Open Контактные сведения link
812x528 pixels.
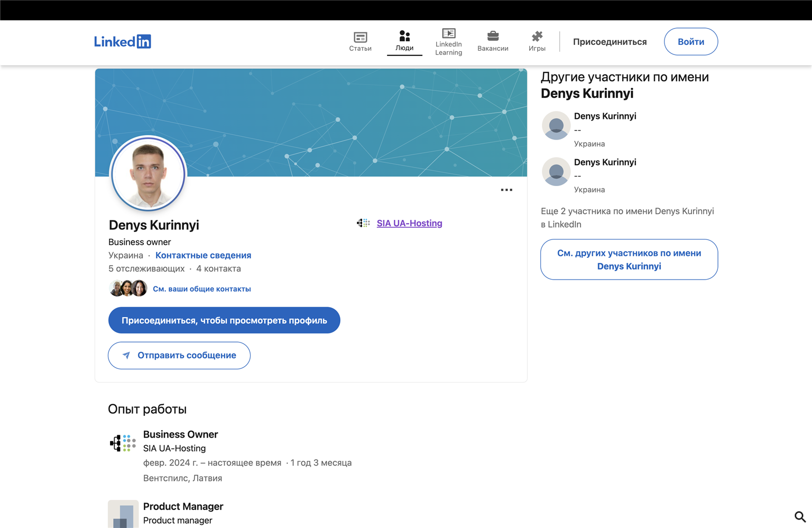click(x=203, y=255)
